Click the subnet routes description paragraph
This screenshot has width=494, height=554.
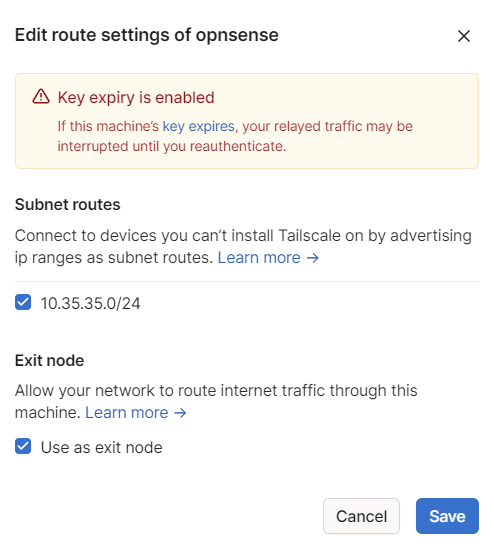point(243,247)
